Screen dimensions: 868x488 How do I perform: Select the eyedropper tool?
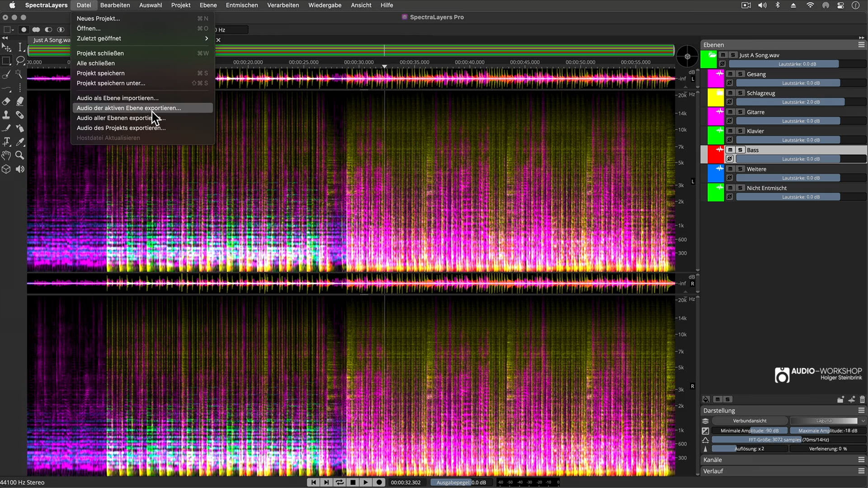20,142
